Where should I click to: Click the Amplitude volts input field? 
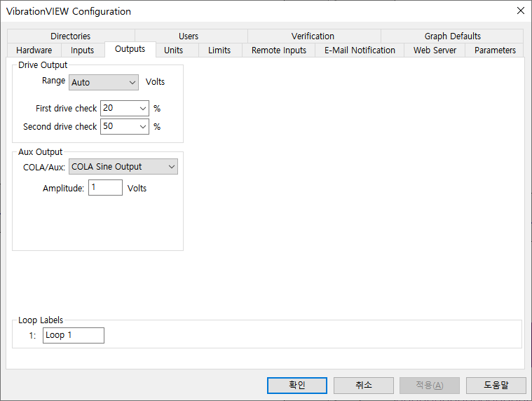point(105,188)
